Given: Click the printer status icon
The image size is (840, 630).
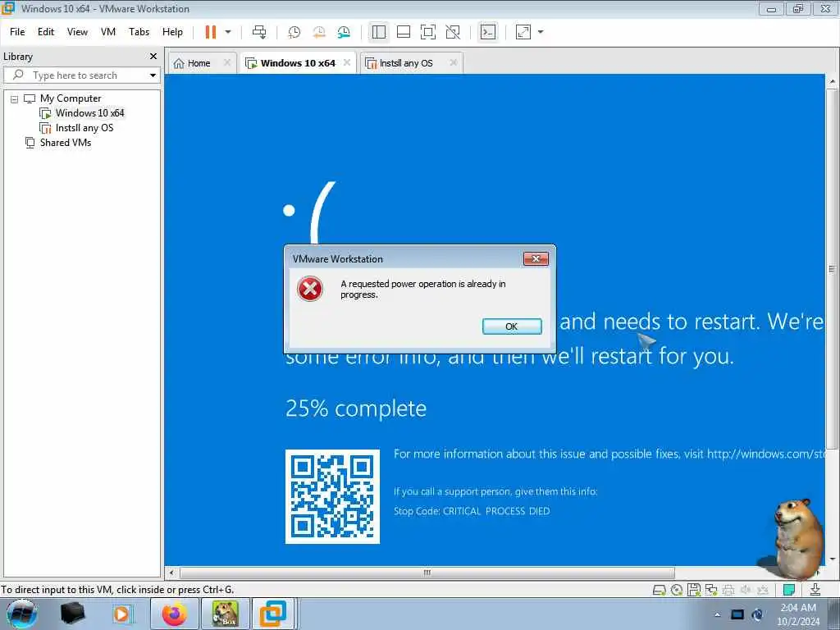Looking at the screenshot, I should (x=728, y=591).
